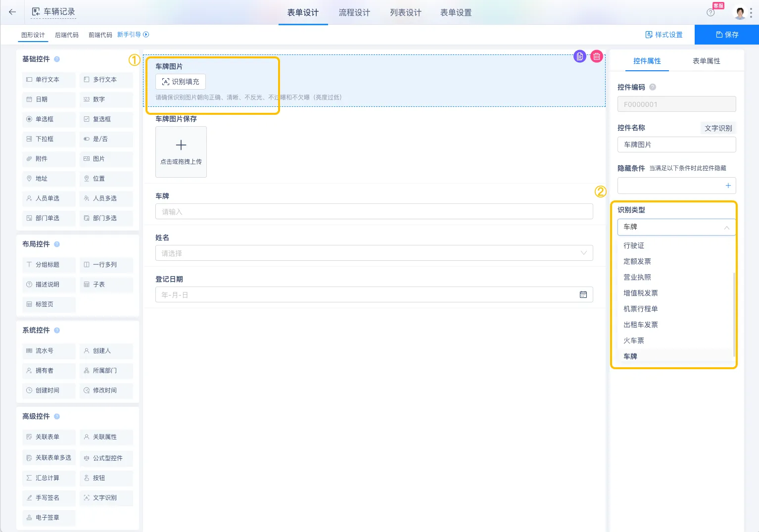Click the 识别填充 button
The height and width of the screenshot is (532, 759).
pos(181,82)
